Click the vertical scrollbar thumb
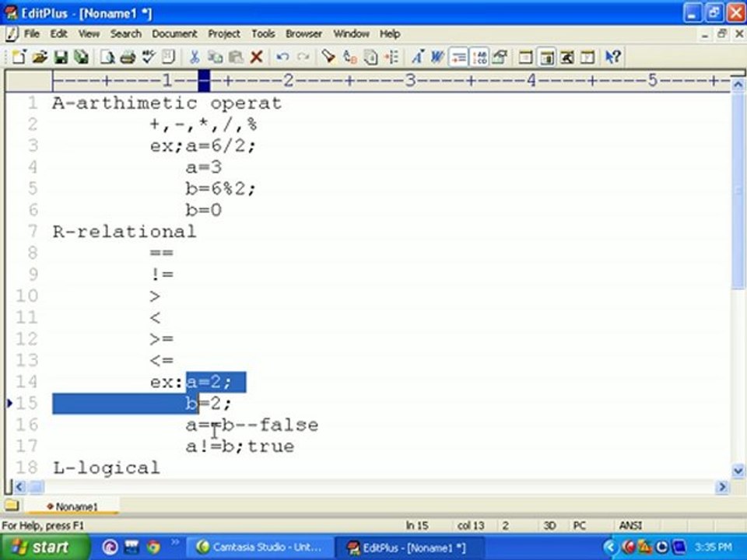The image size is (747, 560). tap(738, 191)
